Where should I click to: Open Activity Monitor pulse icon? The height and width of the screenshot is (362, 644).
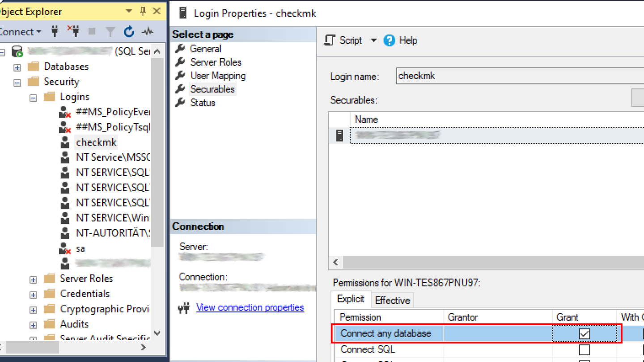point(147,32)
